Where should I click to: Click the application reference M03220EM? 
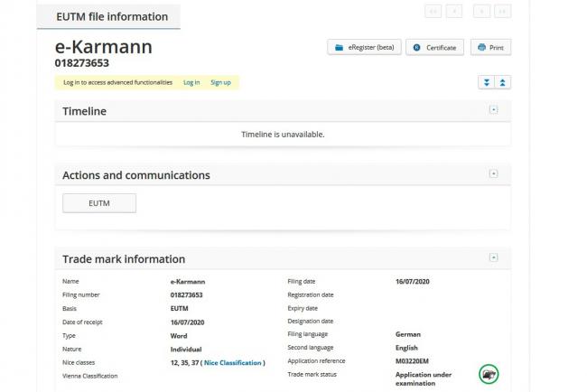412,361
